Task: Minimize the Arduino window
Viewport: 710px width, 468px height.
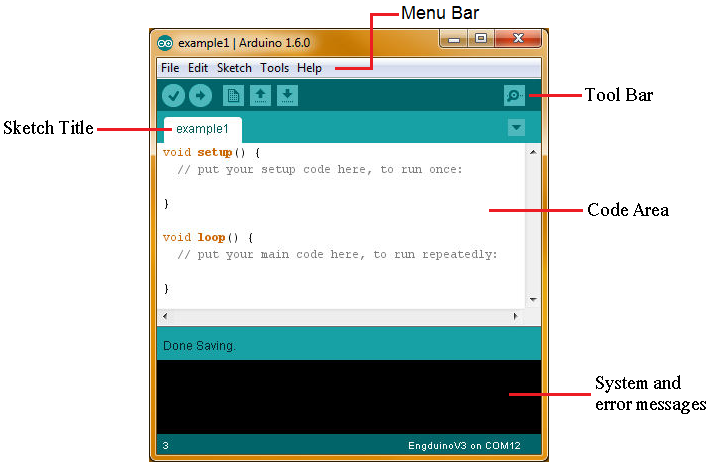Action: [454, 39]
